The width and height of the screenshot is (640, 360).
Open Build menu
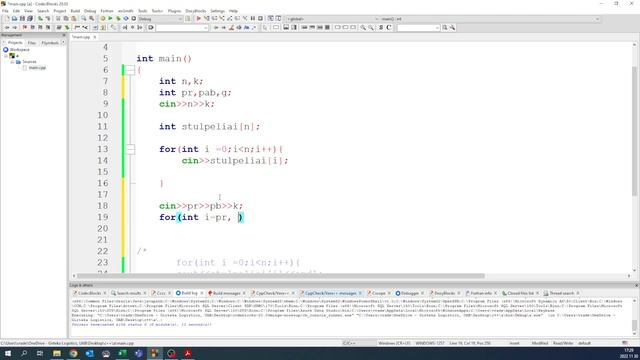click(75, 11)
